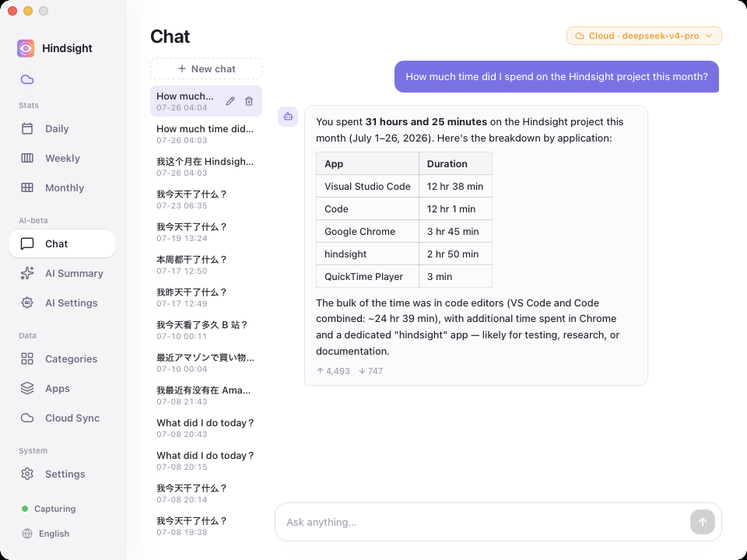
Task: Open chat 'What did I do today?' 07-08 20:43
Action: pyautogui.click(x=205, y=428)
